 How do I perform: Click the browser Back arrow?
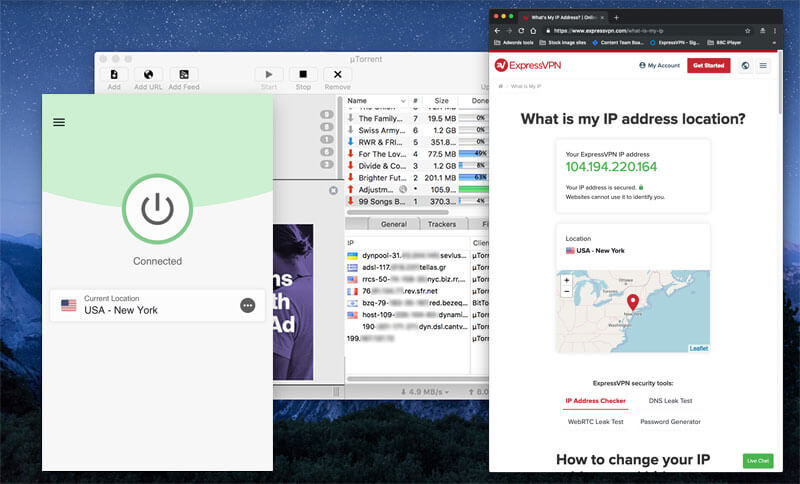pyautogui.click(x=497, y=31)
